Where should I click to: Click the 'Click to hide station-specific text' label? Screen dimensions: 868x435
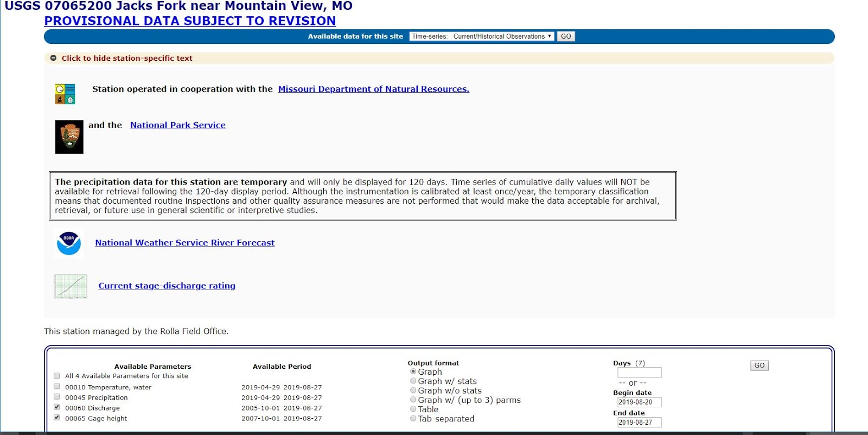click(127, 58)
